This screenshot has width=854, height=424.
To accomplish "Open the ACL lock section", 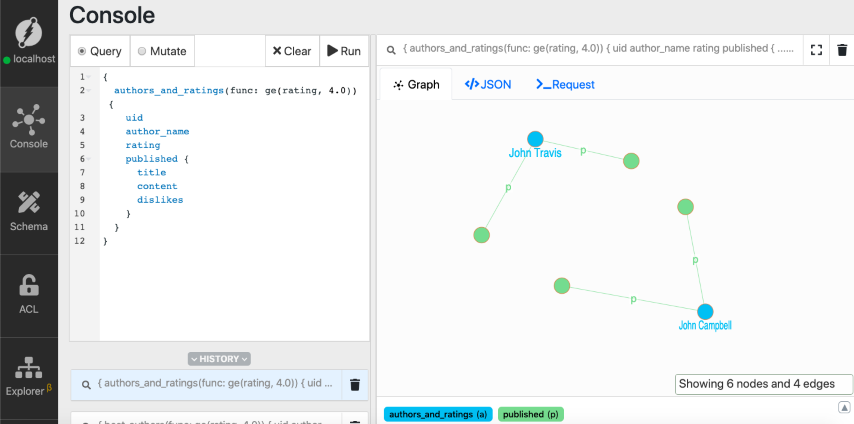I will [x=29, y=294].
